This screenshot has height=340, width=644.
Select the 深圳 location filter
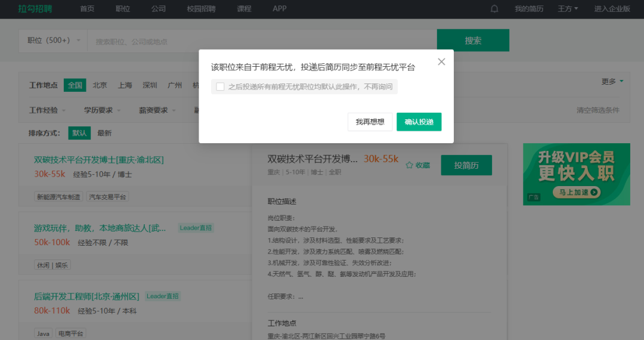click(x=150, y=85)
